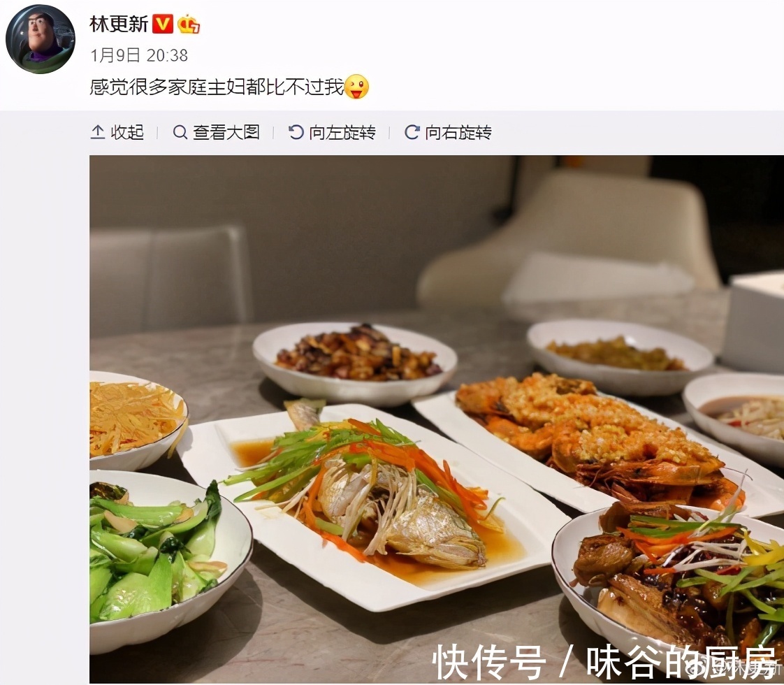Viewport: 784px width, 685px height.
Task: Click the orange V verified badge
Action: pos(163,24)
